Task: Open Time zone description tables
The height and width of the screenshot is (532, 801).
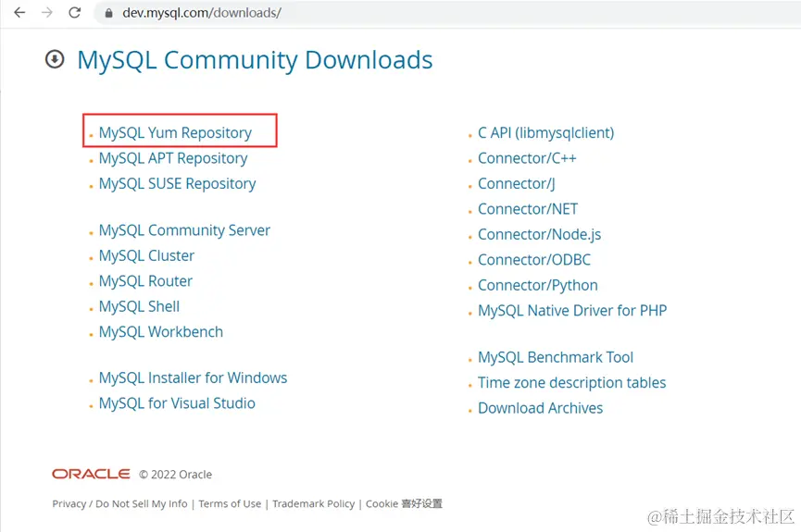Action: coord(572,383)
